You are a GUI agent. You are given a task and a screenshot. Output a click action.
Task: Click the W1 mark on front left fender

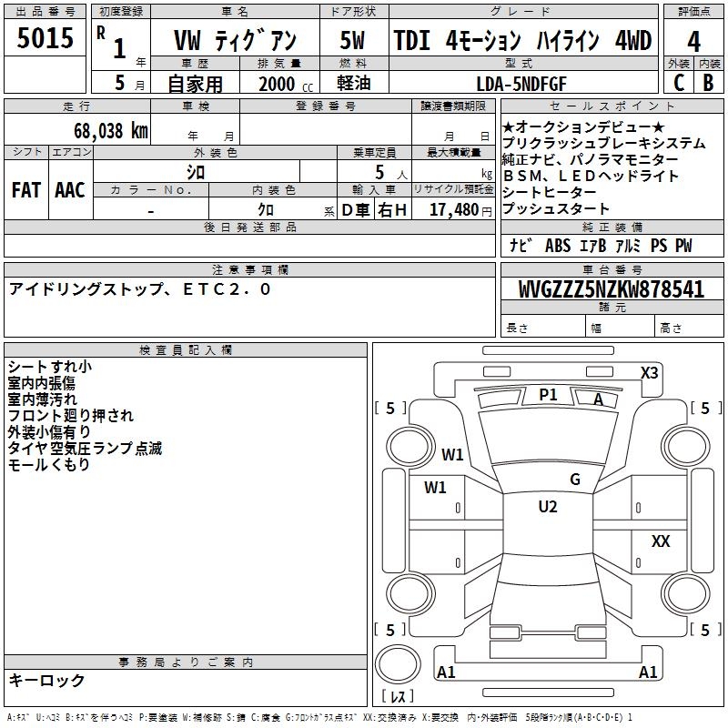452,454
